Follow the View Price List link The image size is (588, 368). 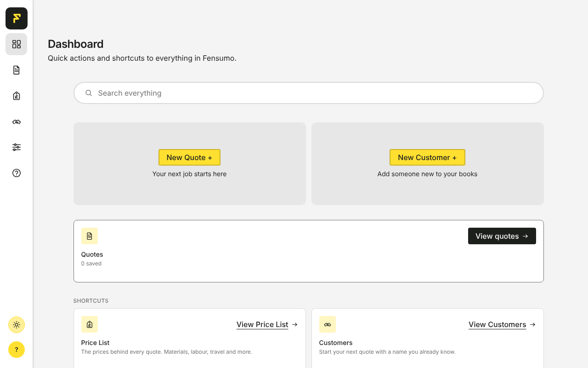tap(267, 324)
